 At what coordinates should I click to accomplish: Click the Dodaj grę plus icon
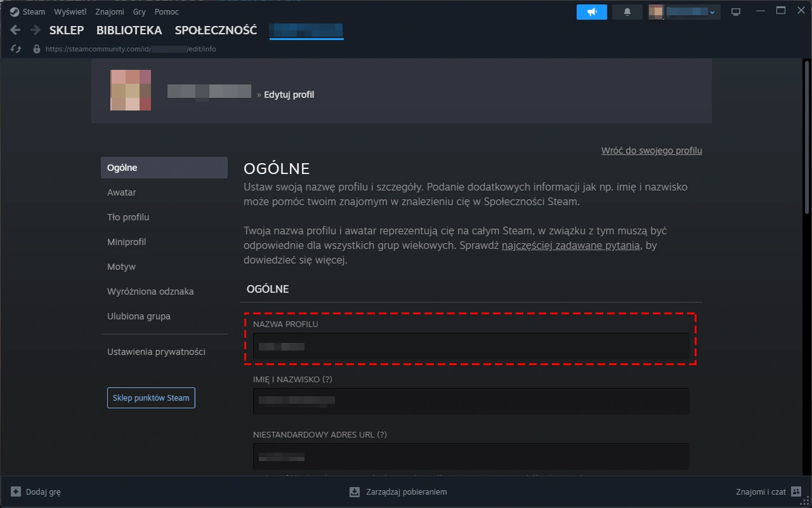(16, 491)
